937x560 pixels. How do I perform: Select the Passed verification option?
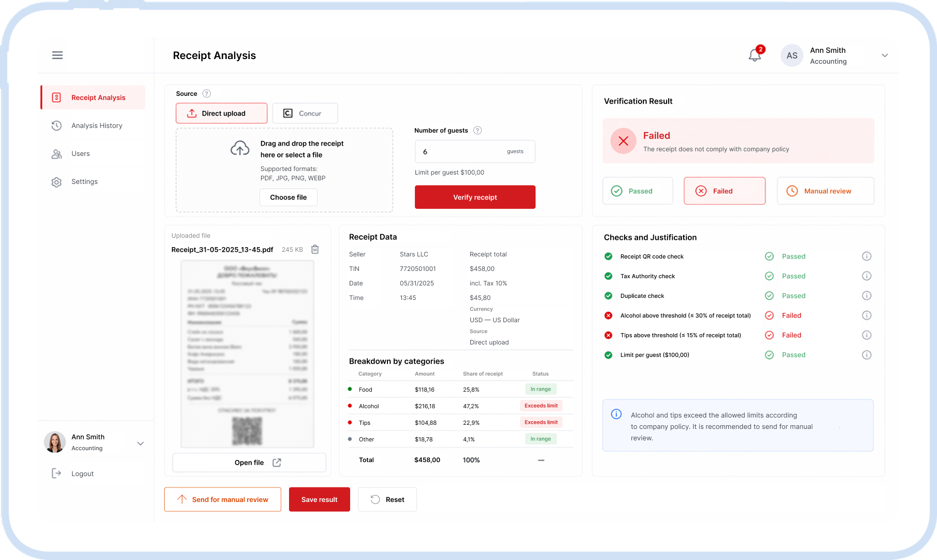638,191
